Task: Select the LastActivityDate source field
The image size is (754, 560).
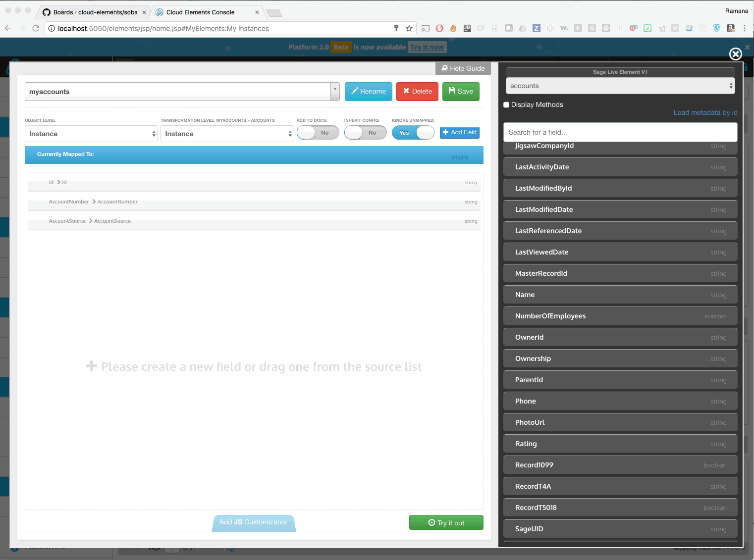Action: [x=620, y=167]
